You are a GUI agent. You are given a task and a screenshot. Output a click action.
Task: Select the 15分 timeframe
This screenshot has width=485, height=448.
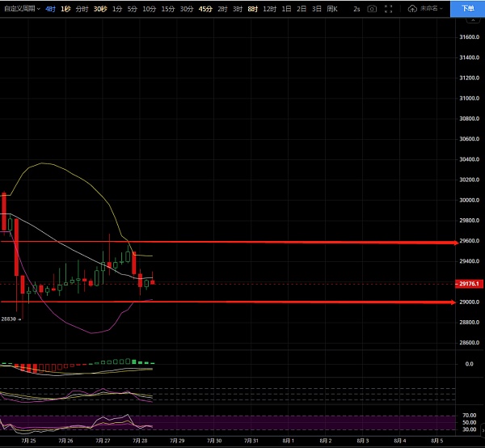coord(168,9)
